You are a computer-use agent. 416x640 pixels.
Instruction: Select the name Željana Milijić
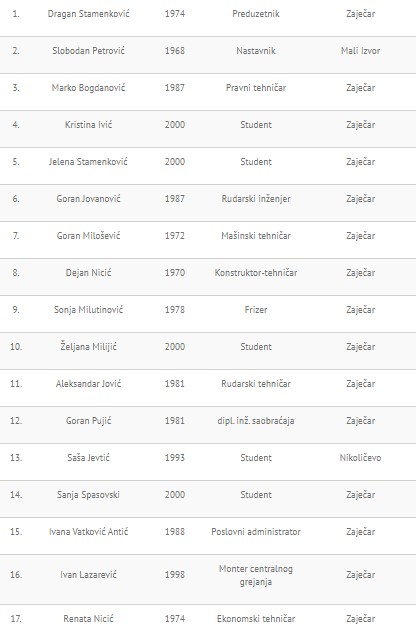coord(88,347)
